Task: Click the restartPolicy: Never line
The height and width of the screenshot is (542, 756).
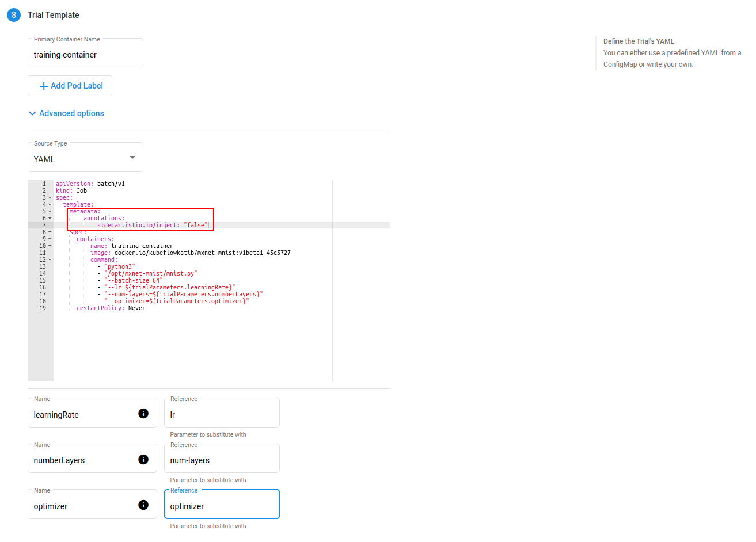Action: pyautogui.click(x=111, y=308)
